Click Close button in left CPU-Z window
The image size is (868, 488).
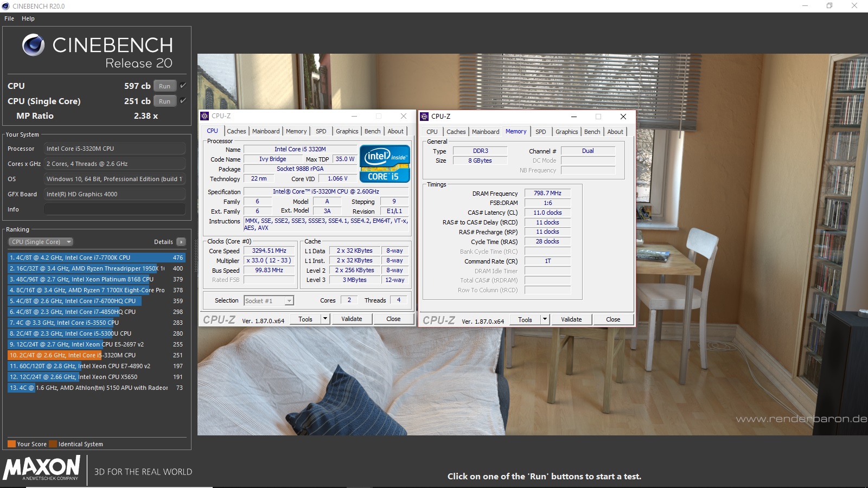(x=393, y=319)
